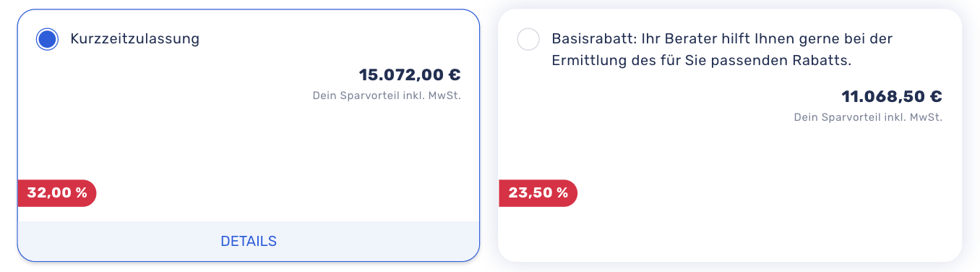
Task: Select the Basisrabatt radio button
Action: 528,39
